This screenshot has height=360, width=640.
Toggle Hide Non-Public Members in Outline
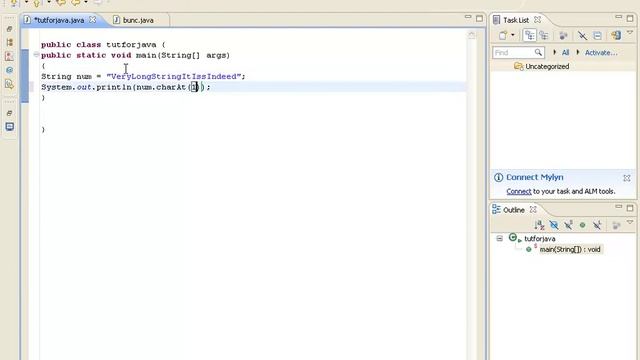tap(582, 225)
